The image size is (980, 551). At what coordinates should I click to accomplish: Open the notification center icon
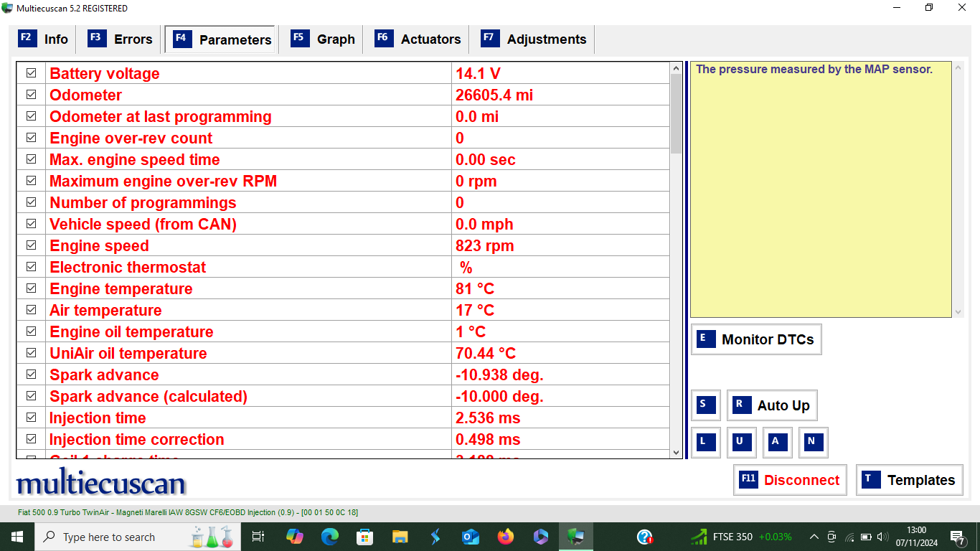point(958,537)
